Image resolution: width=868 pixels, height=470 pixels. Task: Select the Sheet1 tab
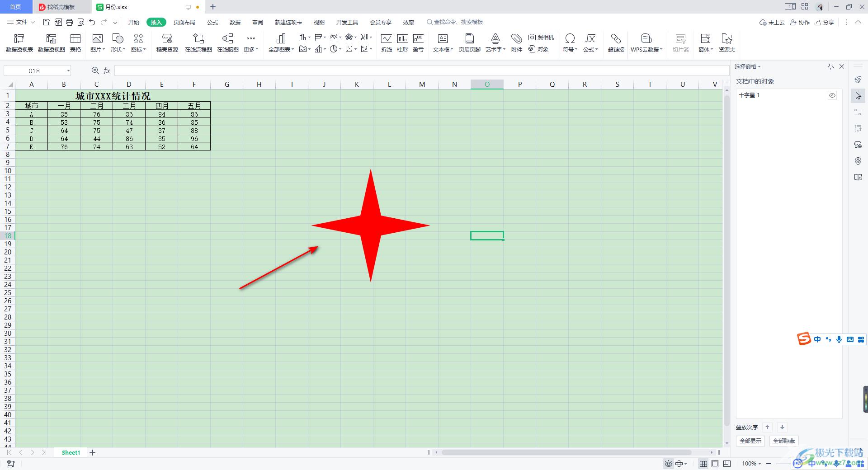71,452
